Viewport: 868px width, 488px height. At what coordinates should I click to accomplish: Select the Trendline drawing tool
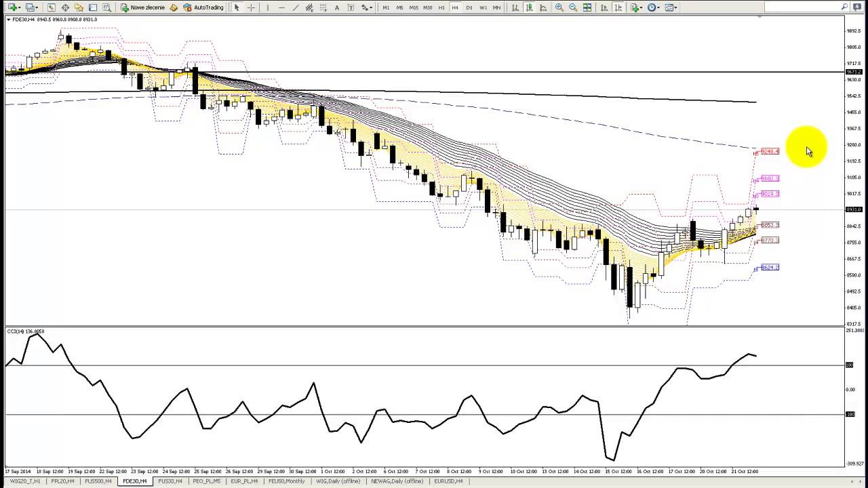[296, 7]
